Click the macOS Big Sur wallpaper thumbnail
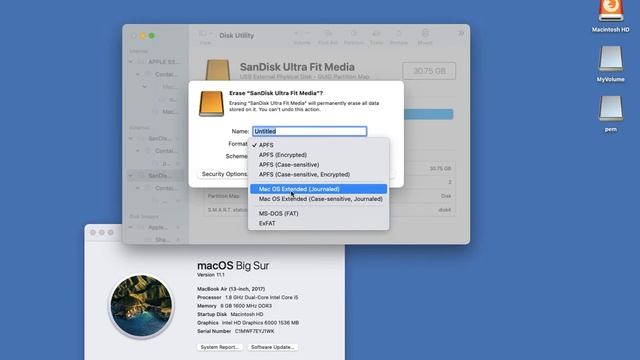The image size is (640, 360). pos(141,306)
